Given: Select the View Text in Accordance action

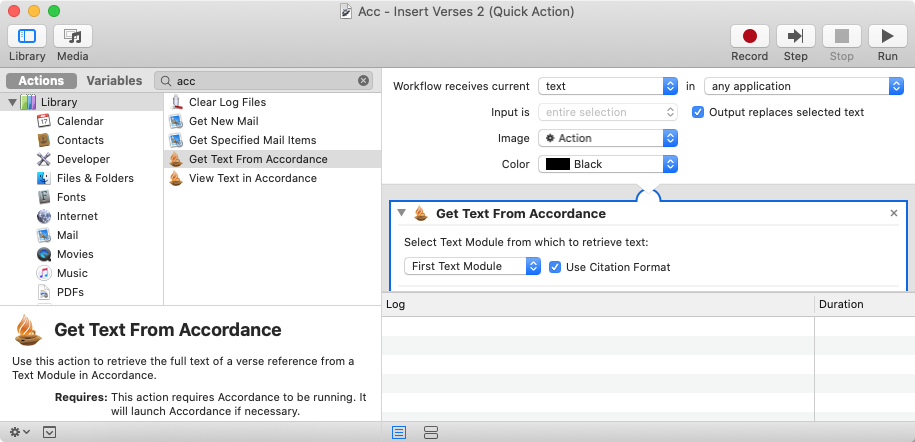Looking at the screenshot, I should (252, 178).
